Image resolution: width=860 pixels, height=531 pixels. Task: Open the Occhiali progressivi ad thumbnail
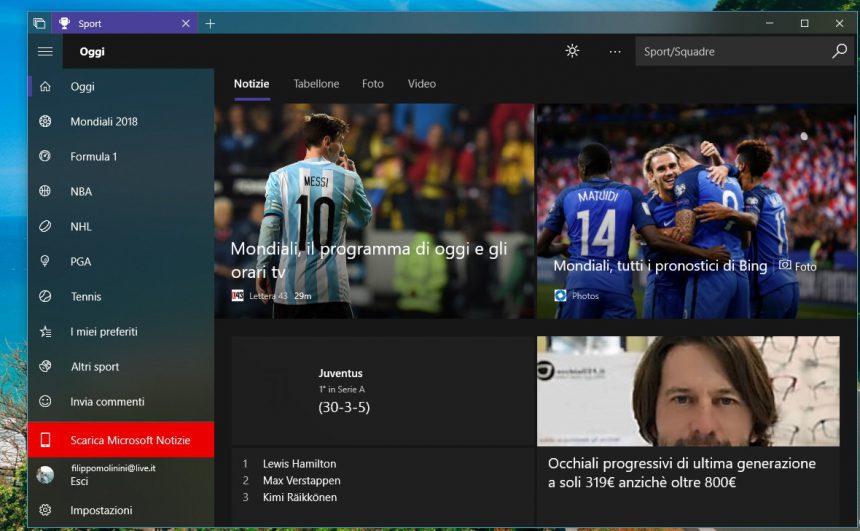click(x=688, y=391)
